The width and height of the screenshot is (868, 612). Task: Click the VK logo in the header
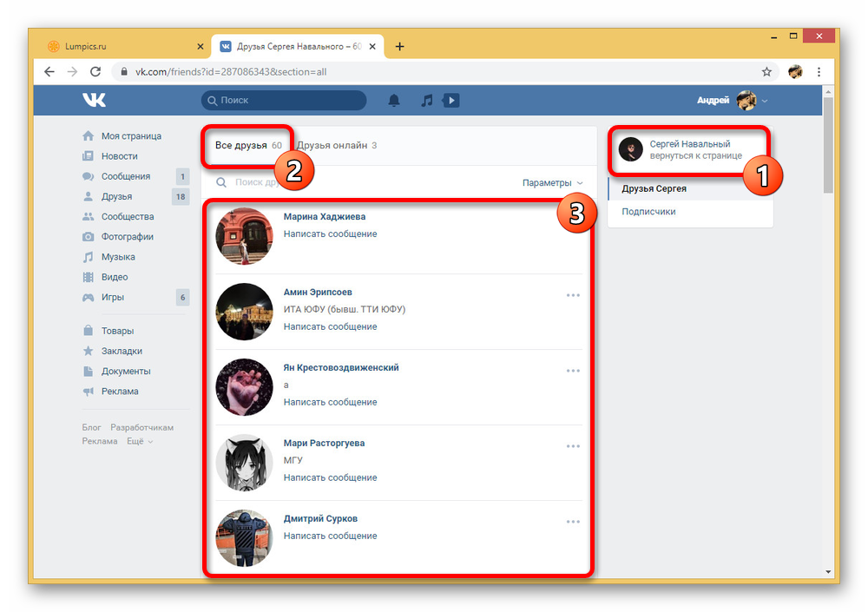point(94,100)
